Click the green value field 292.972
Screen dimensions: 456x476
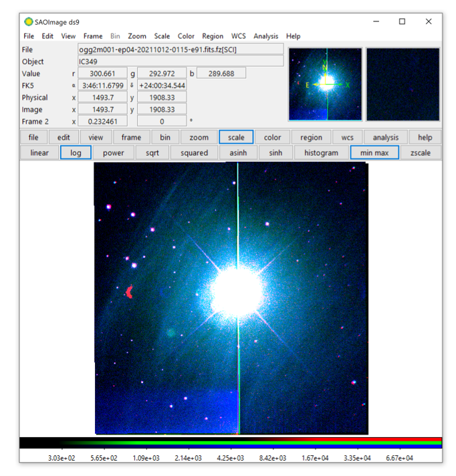pyautogui.click(x=162, y=73)
